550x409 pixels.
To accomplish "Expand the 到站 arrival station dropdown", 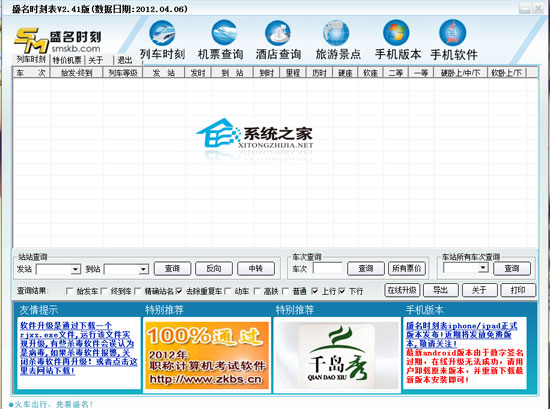I will (x=143, y=269).
